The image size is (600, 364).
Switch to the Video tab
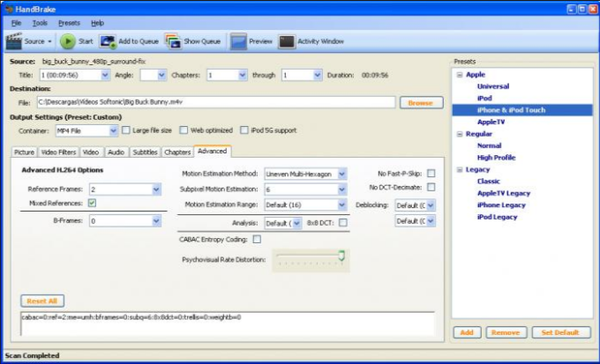click(91, 152)
